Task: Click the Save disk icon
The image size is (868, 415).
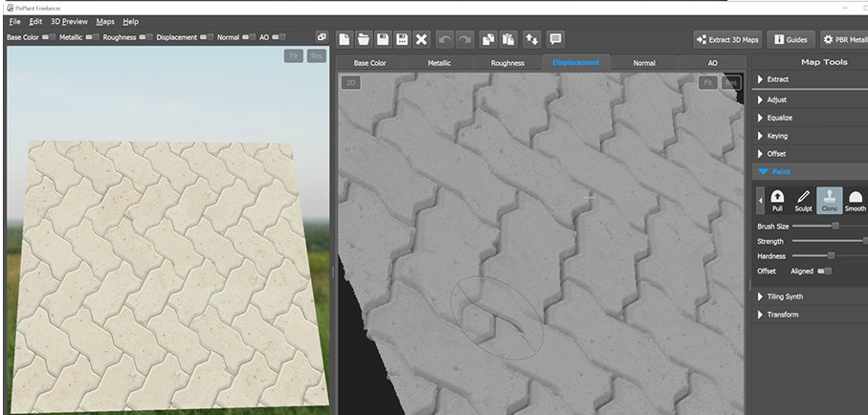Action: pyautogui.click(x=383, y=39)
